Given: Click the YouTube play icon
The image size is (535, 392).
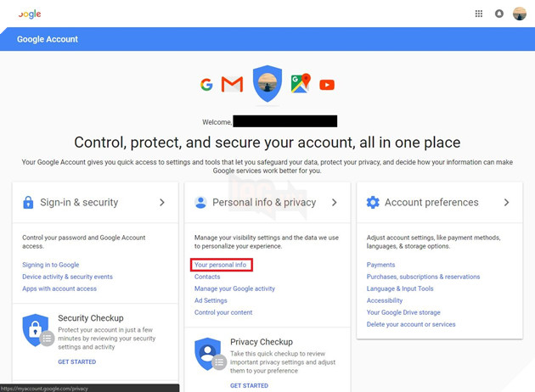Looking at the screenshot, I should (327, 85).
